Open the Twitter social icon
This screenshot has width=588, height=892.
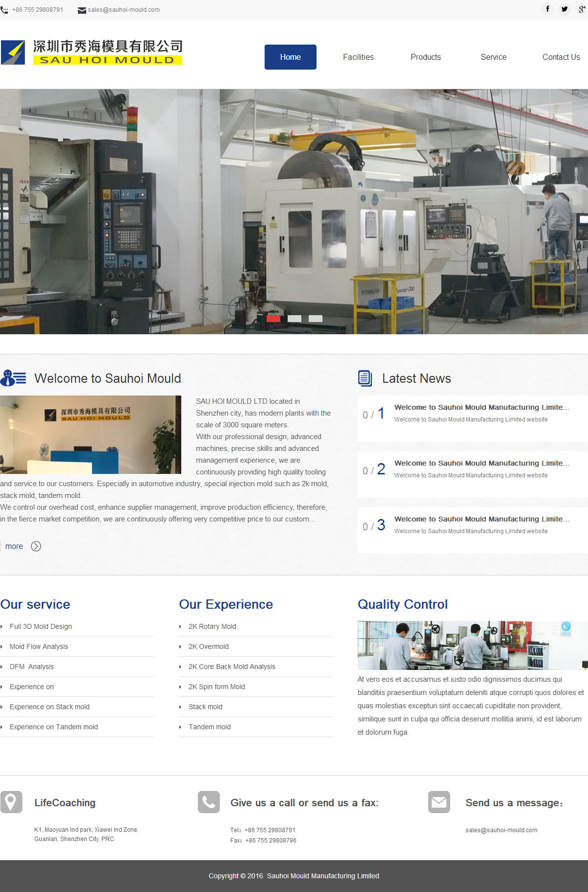pos(564,9)
